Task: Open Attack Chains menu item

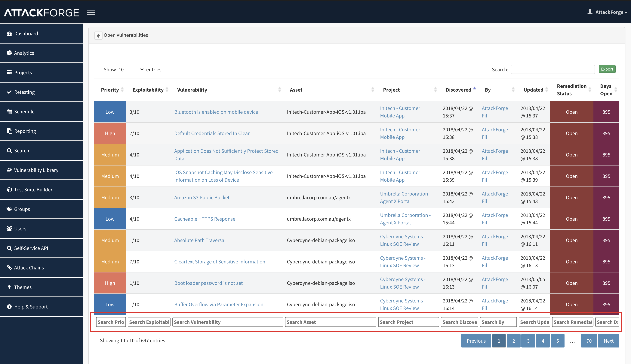Action: coord(41,268)
